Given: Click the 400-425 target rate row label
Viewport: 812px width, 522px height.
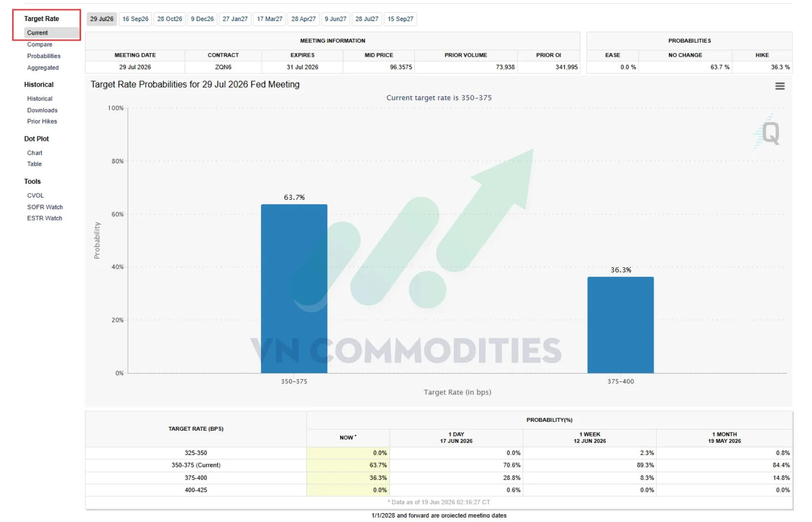Looking at the screenshot, I should [x=196, y=490].
